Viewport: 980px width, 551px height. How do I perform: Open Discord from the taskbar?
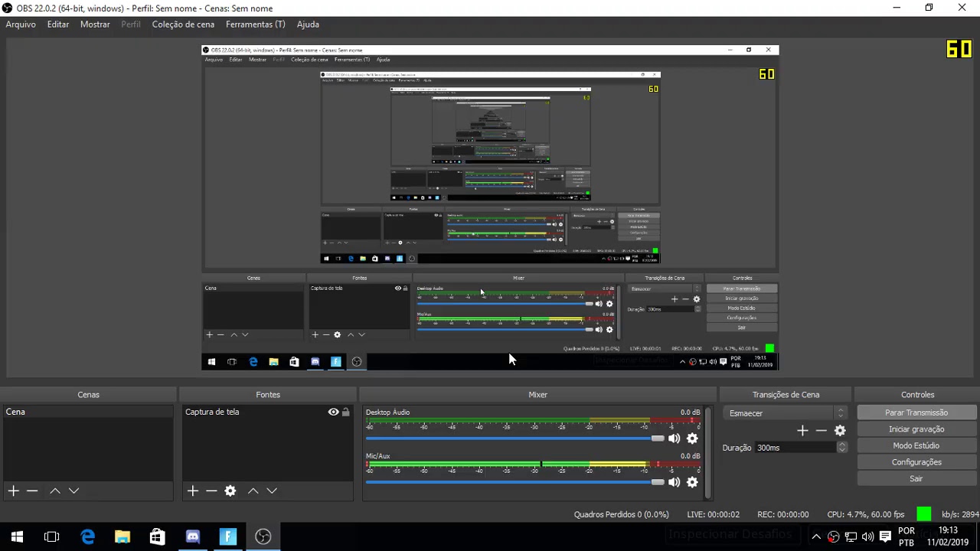point(192,536)
